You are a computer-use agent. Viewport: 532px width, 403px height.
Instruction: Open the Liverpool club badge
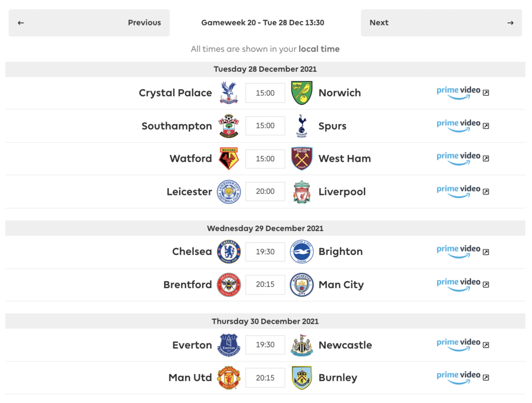click(x=302, y=191)
